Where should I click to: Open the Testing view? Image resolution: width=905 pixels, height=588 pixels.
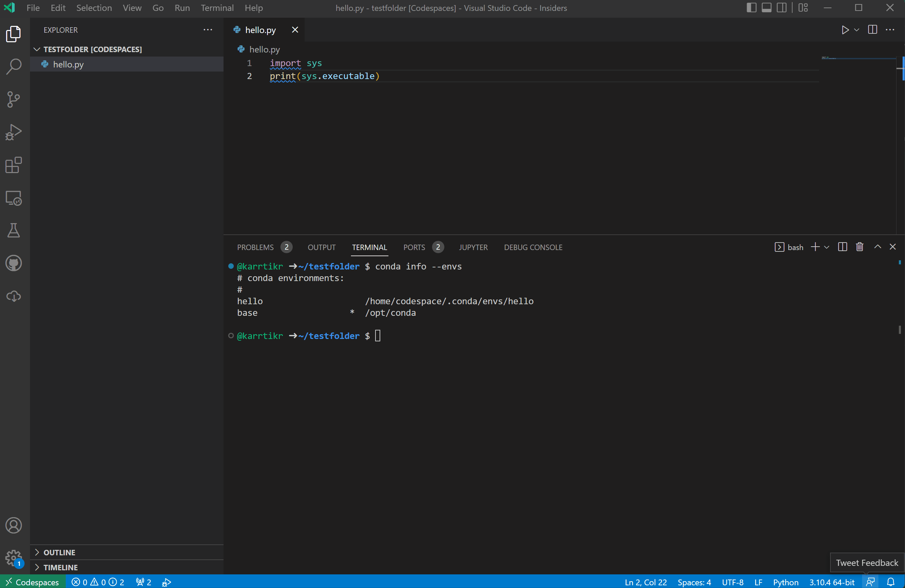(x=14, y=230)
